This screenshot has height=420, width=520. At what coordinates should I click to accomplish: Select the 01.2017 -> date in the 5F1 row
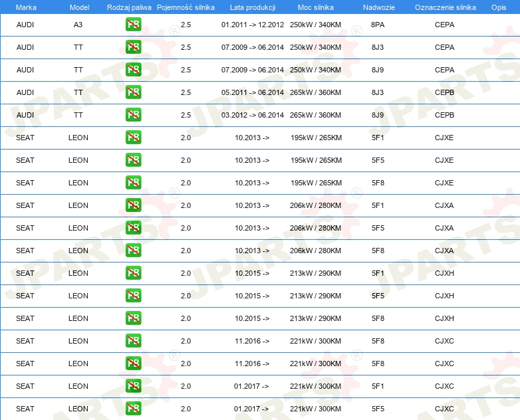(251, 386)
